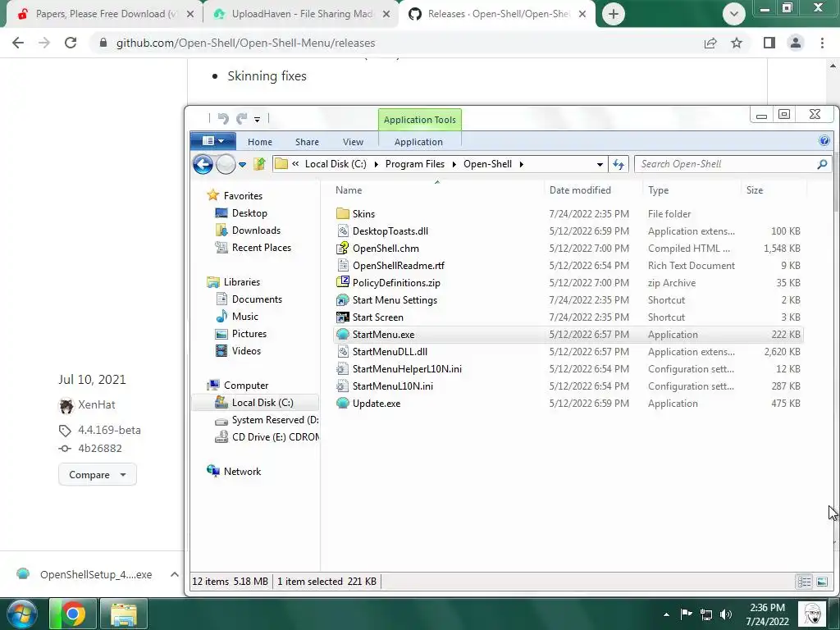Screen dimensions: 840x630
Task: Select StartMenu.exe application file
Action: click(568, 335)
